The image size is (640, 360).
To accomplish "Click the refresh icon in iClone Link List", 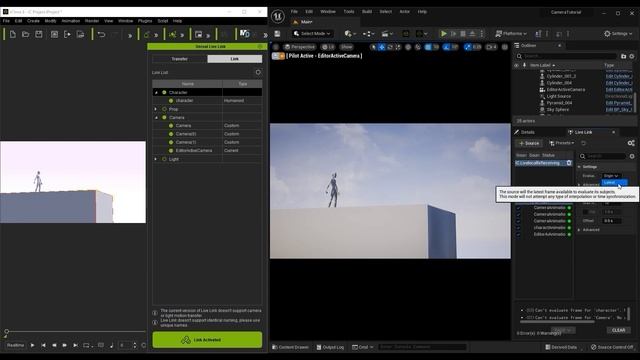I will coord(258,72).
